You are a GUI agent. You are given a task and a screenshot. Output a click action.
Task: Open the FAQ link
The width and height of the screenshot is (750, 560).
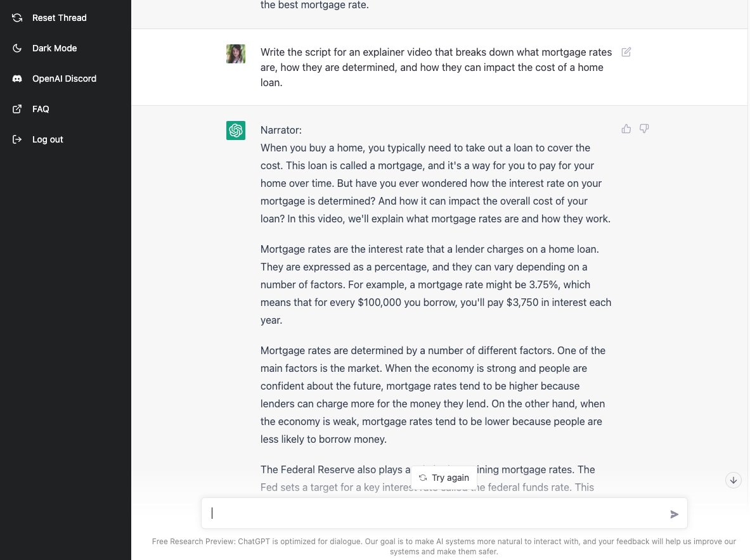pyautogui.click(x=41, y=109)
